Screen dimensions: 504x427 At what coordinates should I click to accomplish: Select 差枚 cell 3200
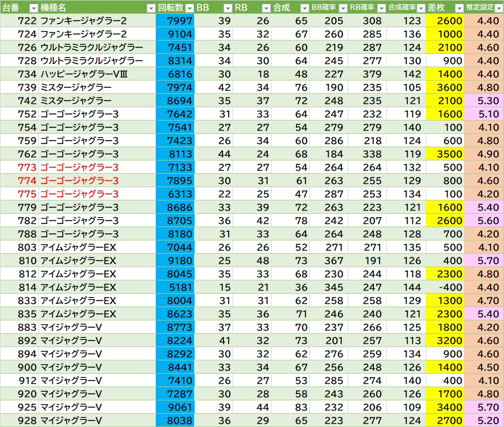(x=445, y=341)
